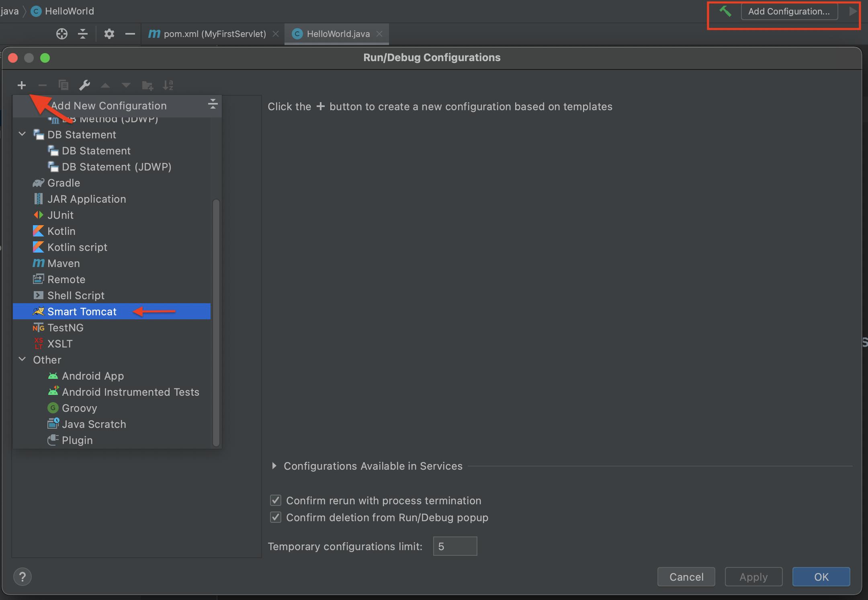Click the Apply button

753,577
